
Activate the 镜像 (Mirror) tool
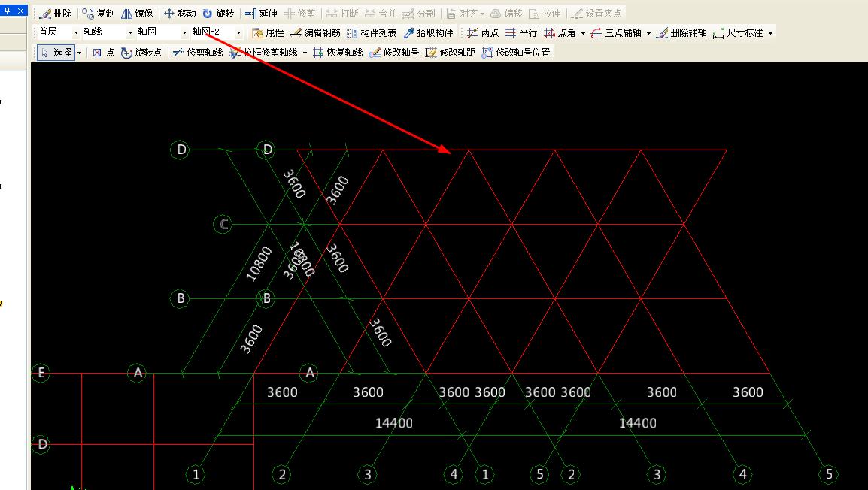(138, 13)
